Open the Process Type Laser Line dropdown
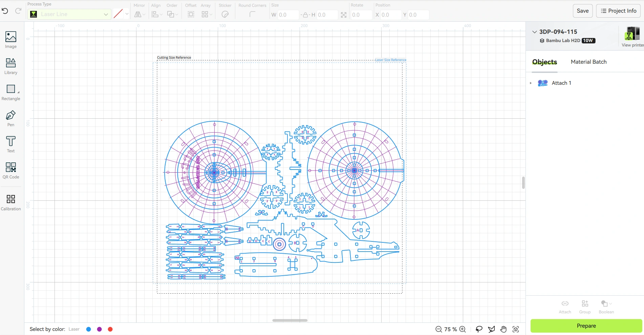This screenshot has height=335, width=644. point(69,14)
